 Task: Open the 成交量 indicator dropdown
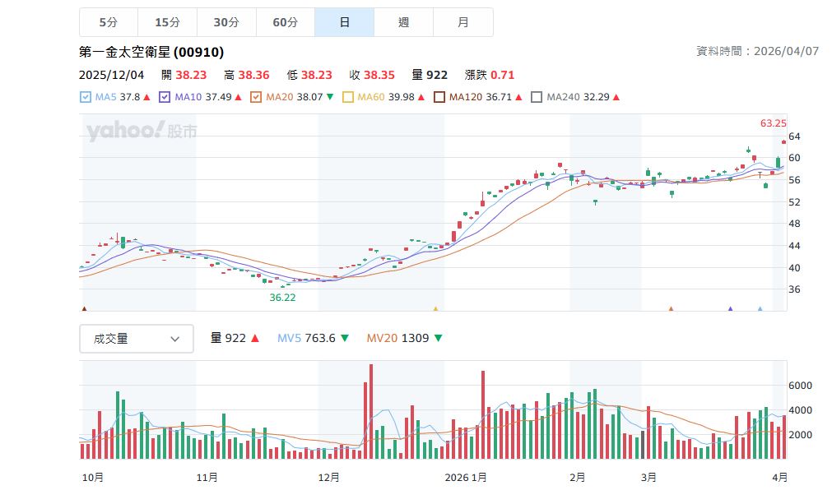click(137, 339)
